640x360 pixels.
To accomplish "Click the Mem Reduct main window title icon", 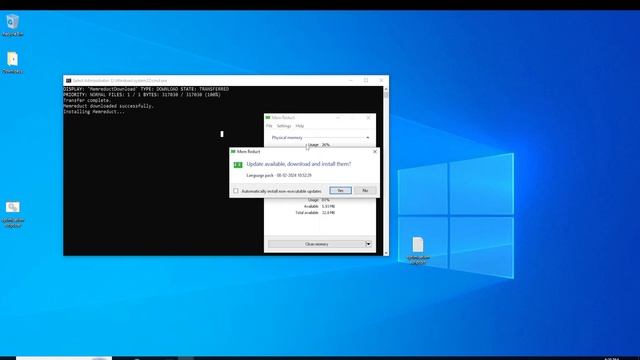I will [268, 118].
